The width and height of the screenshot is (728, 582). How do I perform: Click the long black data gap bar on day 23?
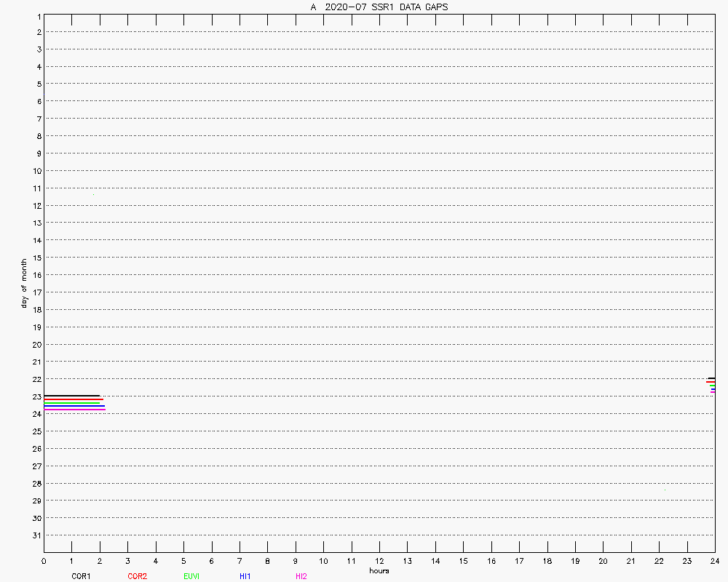coord(71,396)
